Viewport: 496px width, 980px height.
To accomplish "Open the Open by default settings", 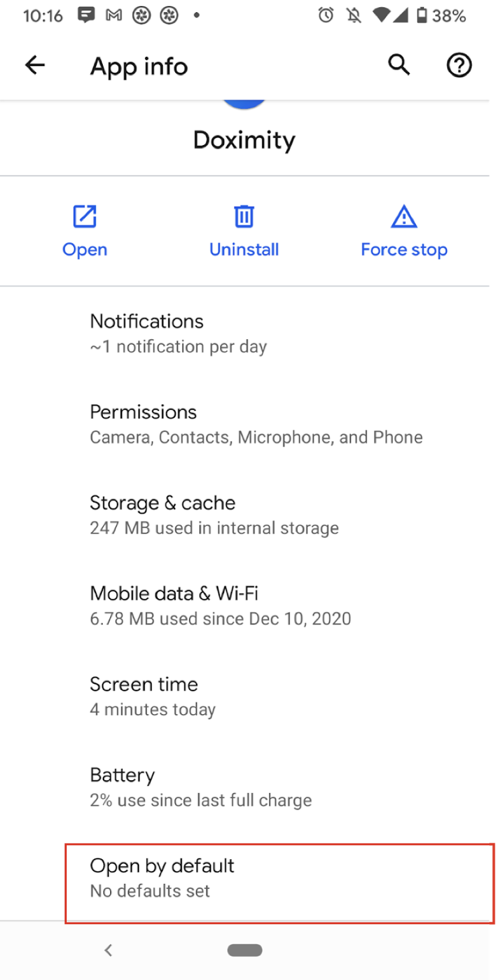I will (280, 883).
